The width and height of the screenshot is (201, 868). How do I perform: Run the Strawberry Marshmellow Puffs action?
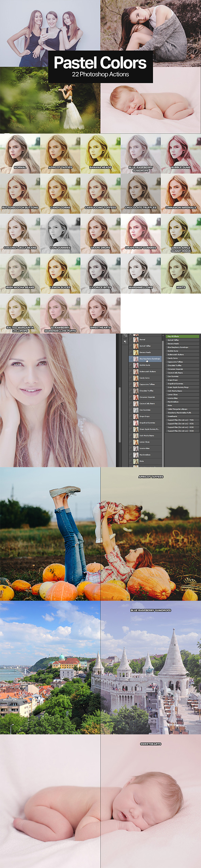coord(183,413)
